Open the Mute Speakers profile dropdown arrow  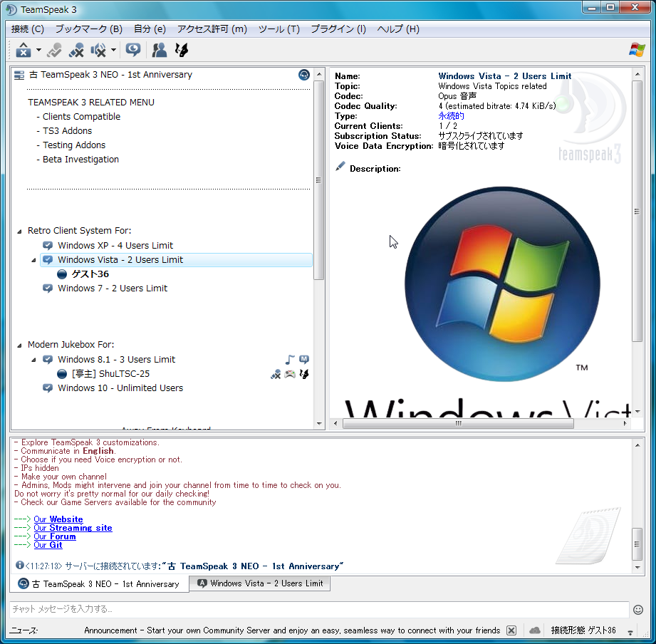click(113, 50)
